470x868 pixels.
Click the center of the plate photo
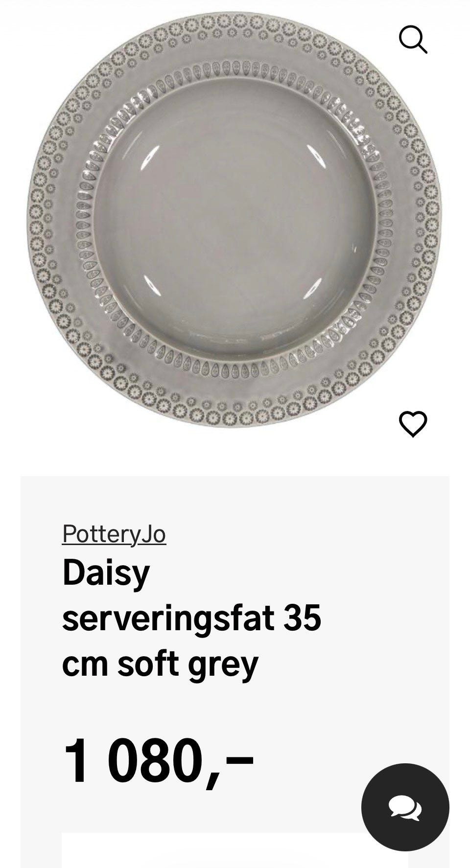[x=234, y=219]
